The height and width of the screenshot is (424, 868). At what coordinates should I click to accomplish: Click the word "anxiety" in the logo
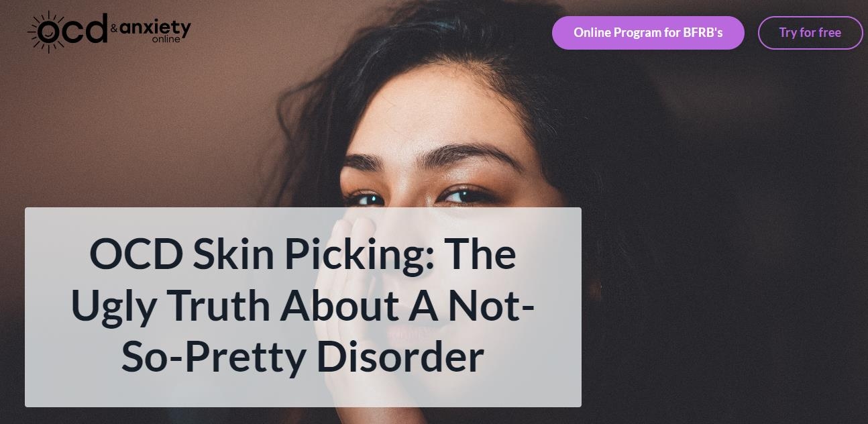click(155, 28)
